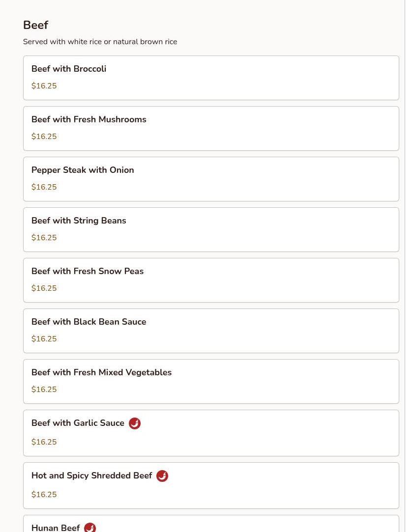
Task: Choose Pepper Steak with Onion
Action: tap(211, 179)
